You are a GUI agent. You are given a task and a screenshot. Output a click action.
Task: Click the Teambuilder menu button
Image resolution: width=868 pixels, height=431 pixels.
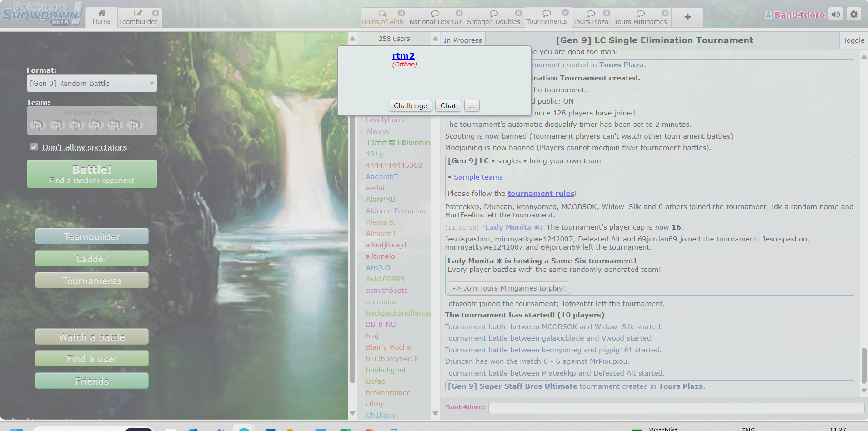(92, 236)
